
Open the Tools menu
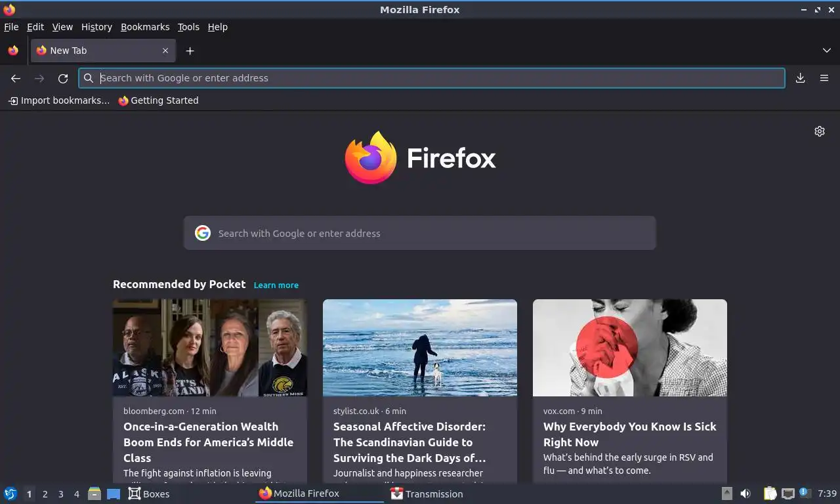(x=188, y=27)
